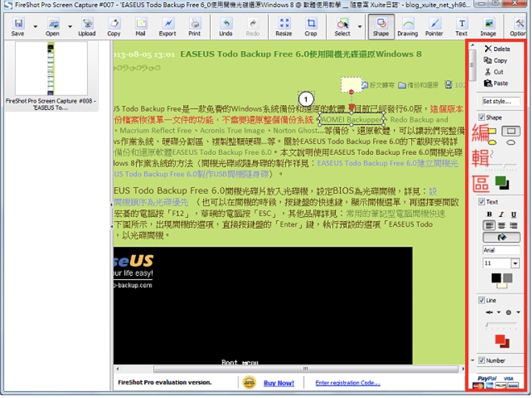The image size is (532, 398).
Task: Click the red line color swatch
Action: (500, 339)
